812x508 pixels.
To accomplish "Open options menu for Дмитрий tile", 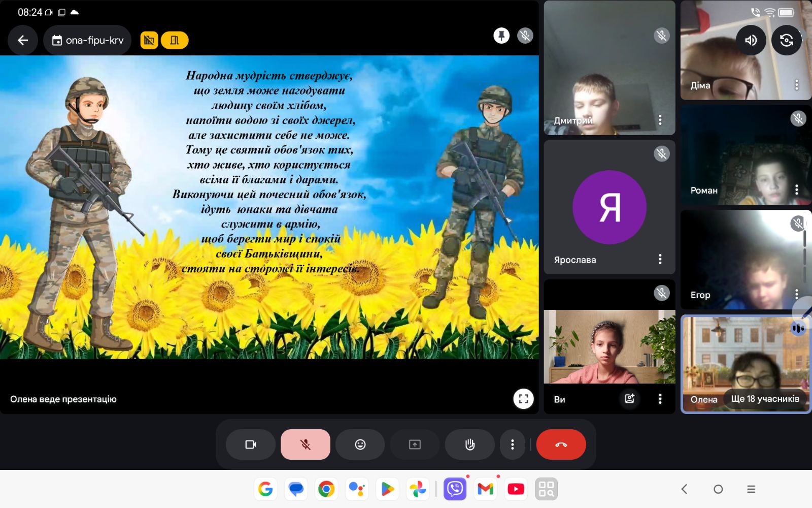I will (x=660, y=120).
